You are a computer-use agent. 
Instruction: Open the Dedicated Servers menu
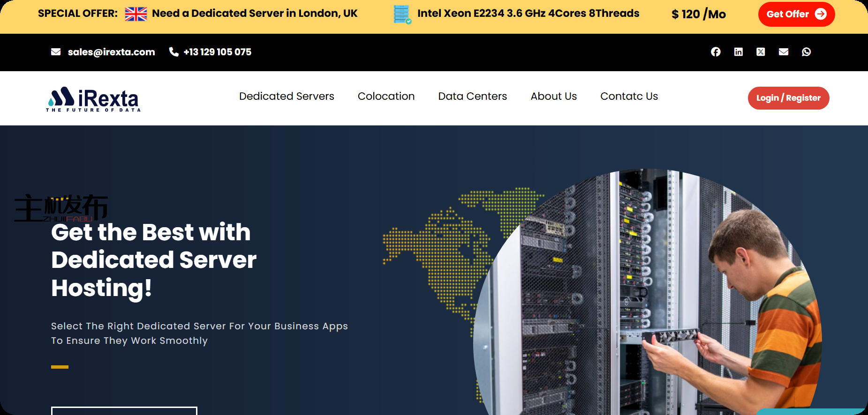(287, 96)
